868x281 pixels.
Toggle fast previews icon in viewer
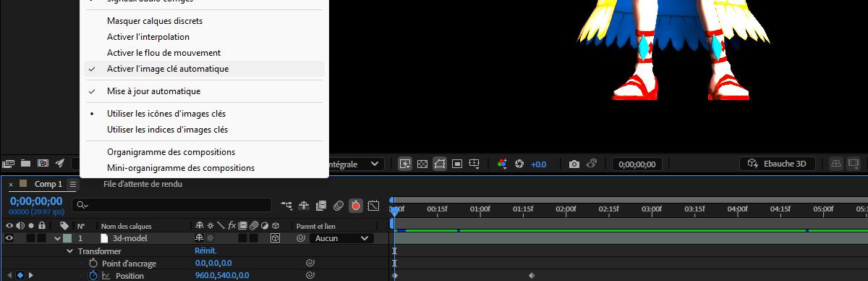tap(405, 164)
